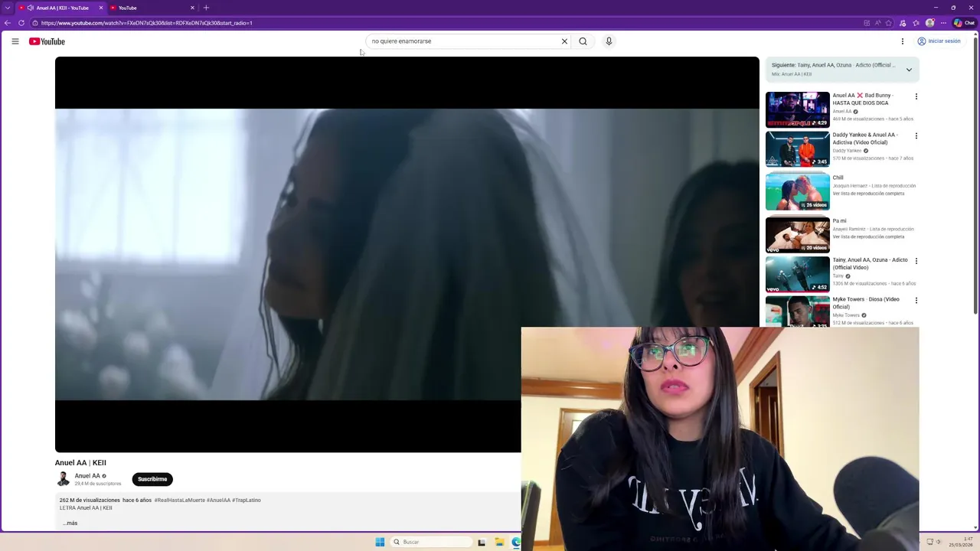Close the Anuel AA | KEII tab

point(100,8)
